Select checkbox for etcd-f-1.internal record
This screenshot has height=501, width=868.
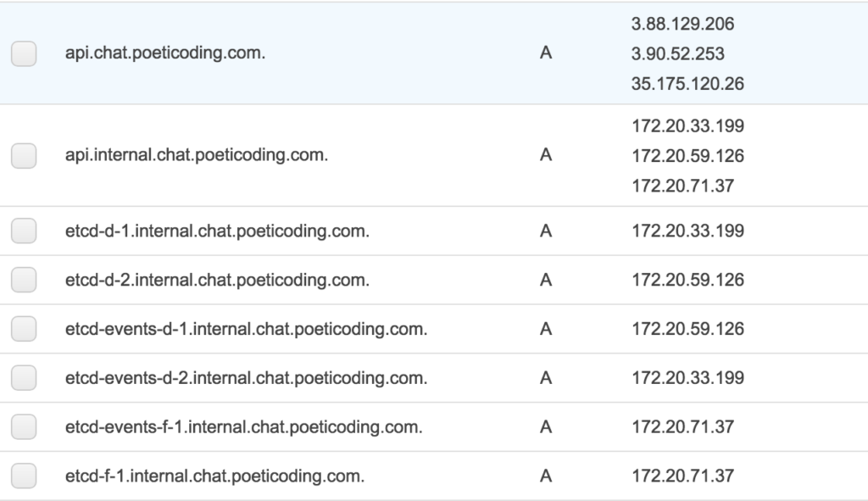[24, 476]
